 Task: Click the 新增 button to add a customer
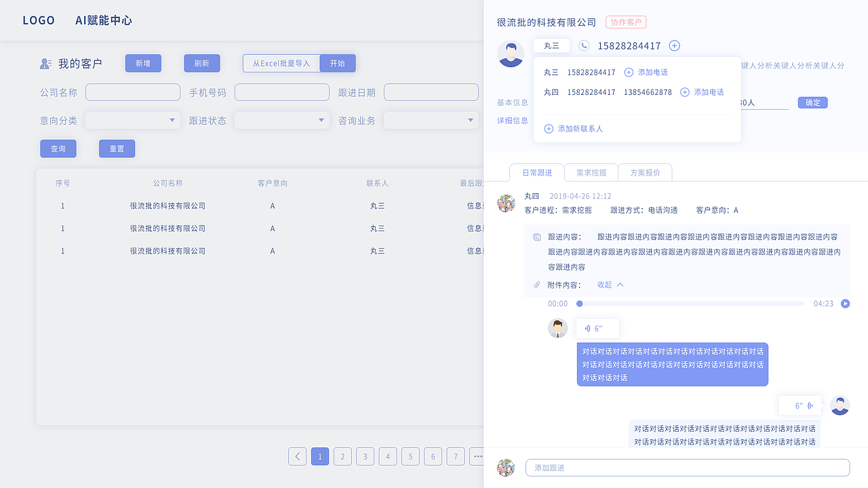point(143,63)
